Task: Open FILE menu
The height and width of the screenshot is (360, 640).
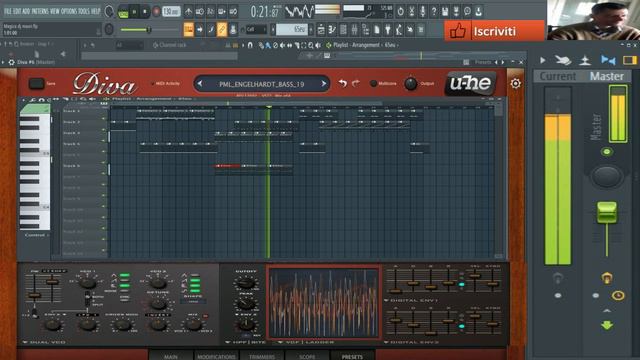Action: tap(8, 11)
